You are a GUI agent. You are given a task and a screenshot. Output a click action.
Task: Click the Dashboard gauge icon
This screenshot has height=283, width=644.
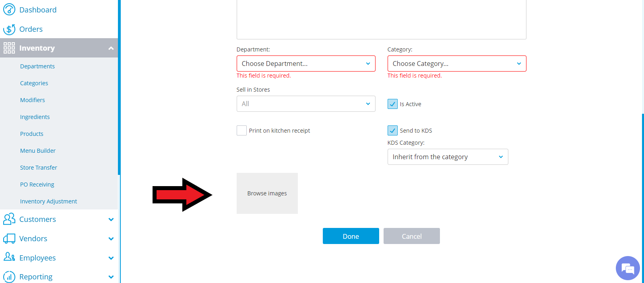click(x=9, y=10)
